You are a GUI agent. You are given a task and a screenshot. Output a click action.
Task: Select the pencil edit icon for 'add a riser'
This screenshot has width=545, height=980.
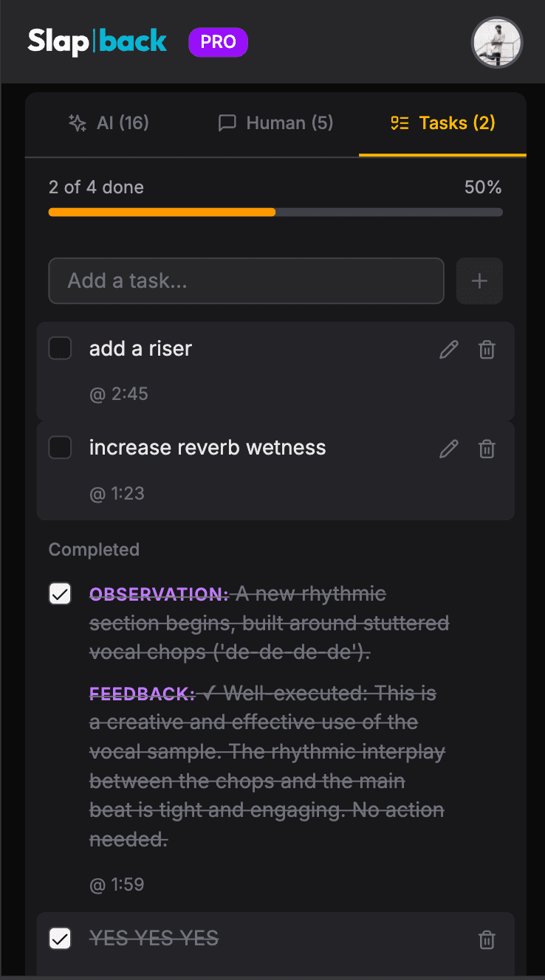click(448, 349)
